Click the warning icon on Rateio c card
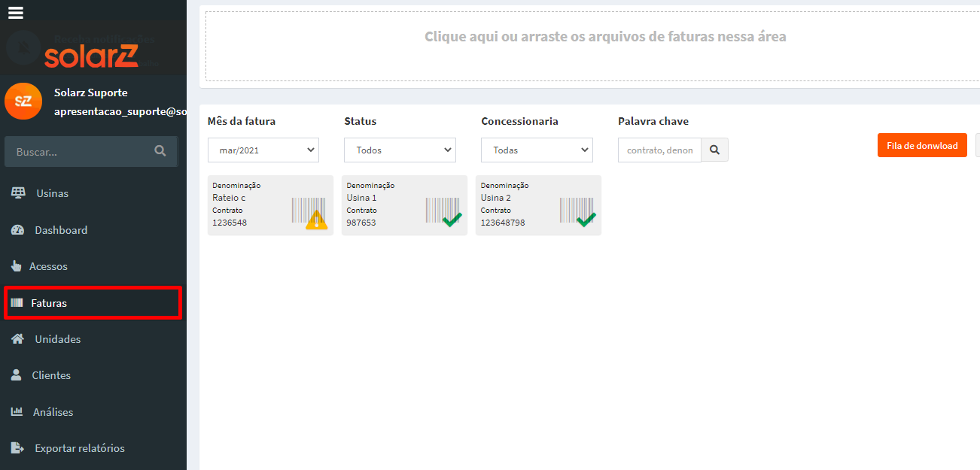The height and width of the screenshot is (470, 980). [x=316, y=220]
